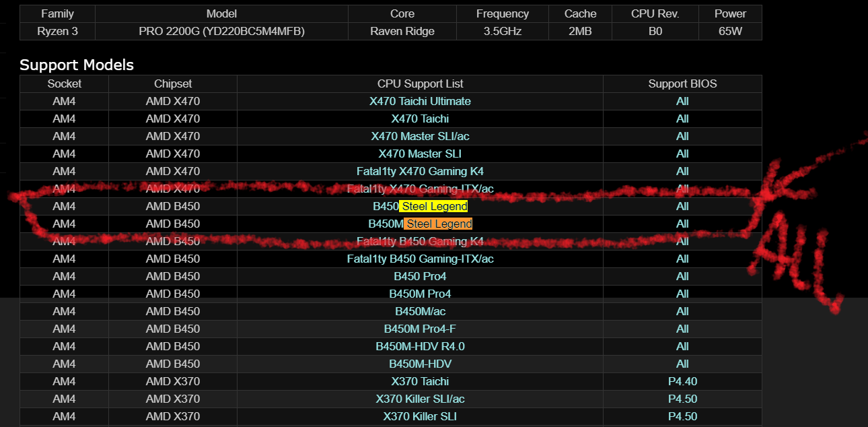Open the Fatal1ty B450 Gaming-ITX/ac link
868x427 pixels.
tap(420, 259)
